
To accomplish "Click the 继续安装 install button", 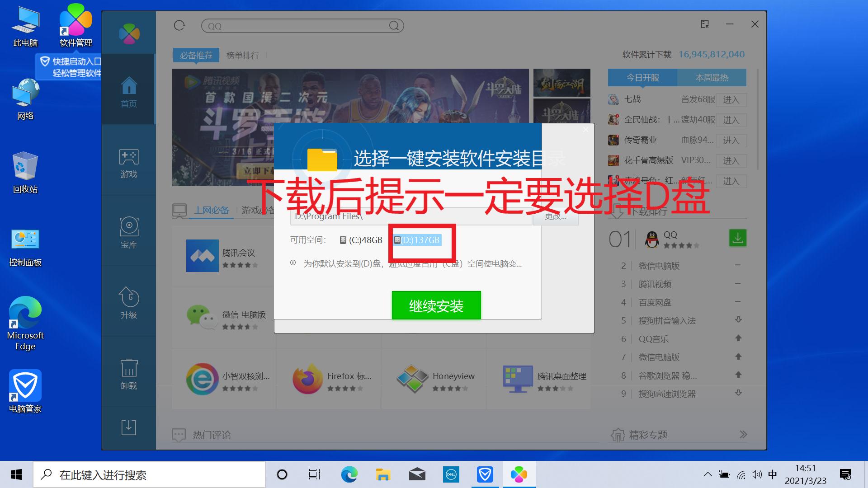I will pyautogui.click(x=436, y=306).
